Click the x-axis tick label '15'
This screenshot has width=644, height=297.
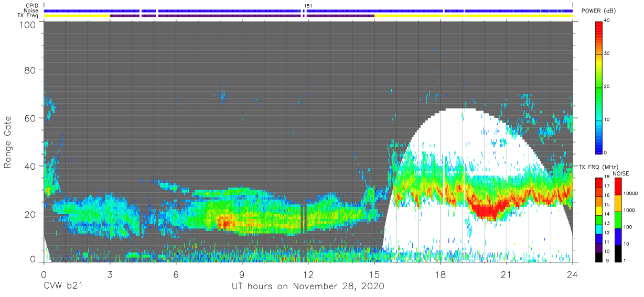[x=374, y=274]
